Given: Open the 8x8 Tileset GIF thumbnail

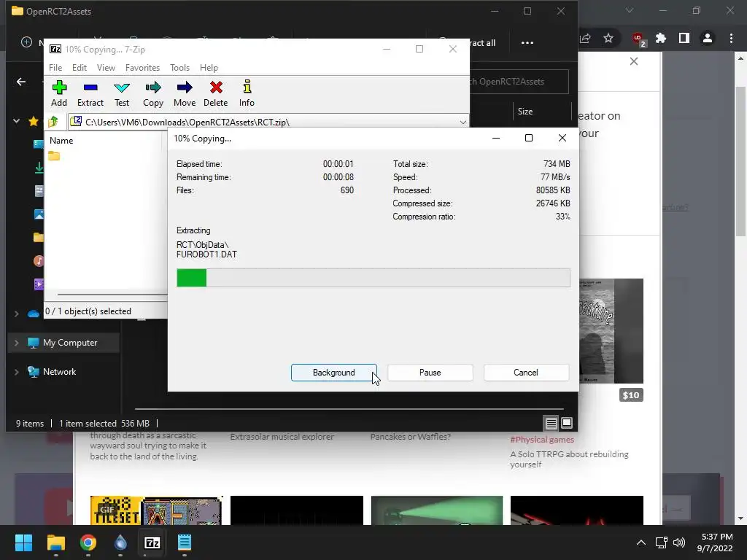Looking at the screenshot, I should [x=157, y=510].
